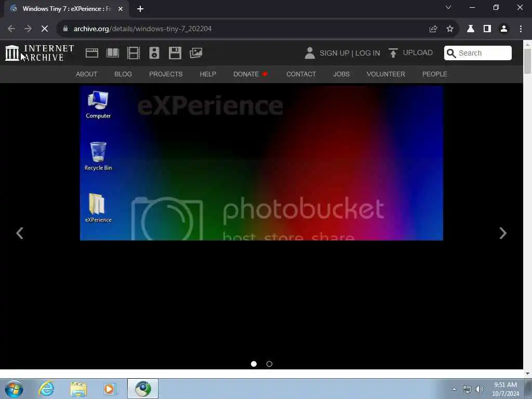Open the Images media icon
532x399 pixels.
point(196,53)
